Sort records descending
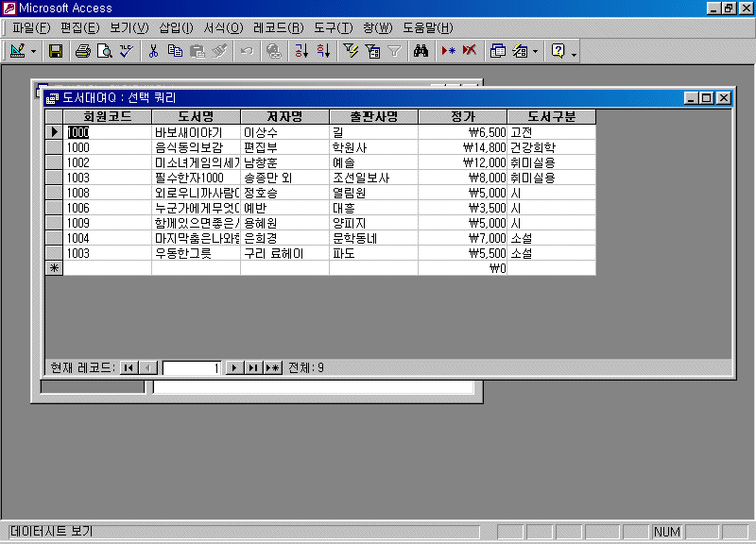This screenshot has height=544, width=756. [323, 51]
